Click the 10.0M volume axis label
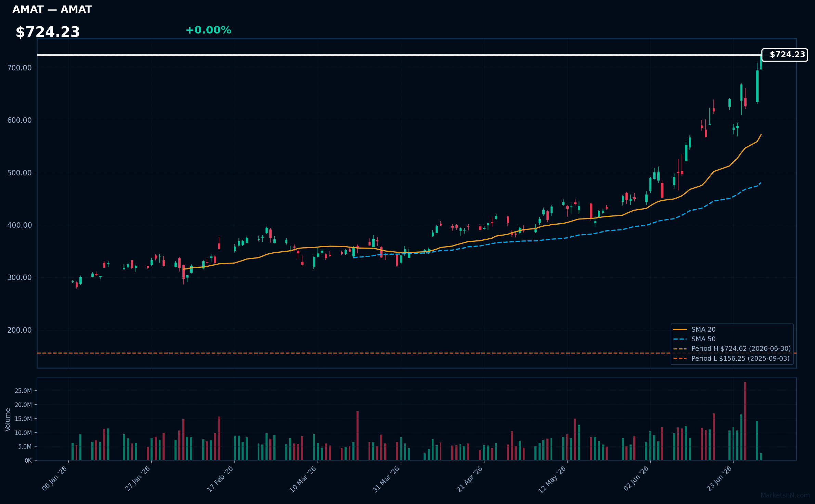Screen dimensions: 815x504 [x=23, y=433]
